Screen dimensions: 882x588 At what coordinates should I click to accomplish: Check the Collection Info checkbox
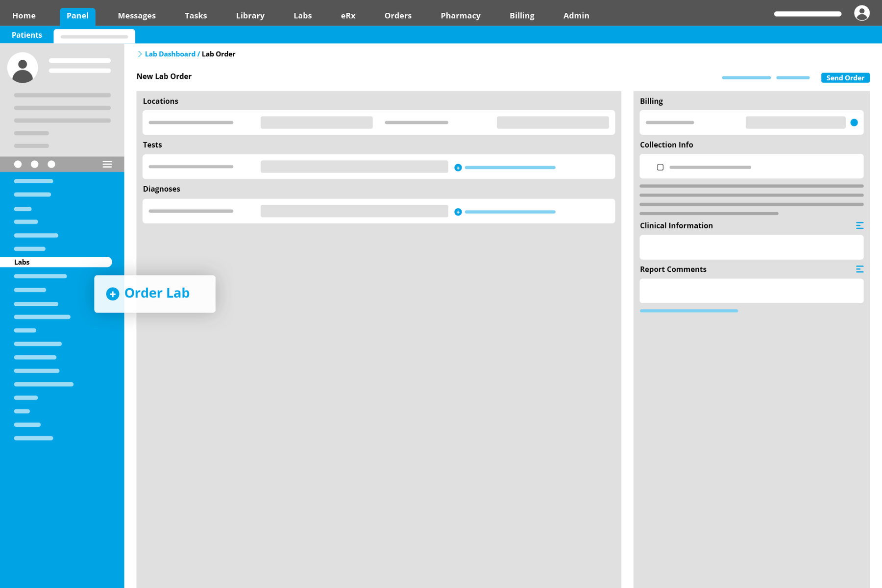tap(660, 168)
